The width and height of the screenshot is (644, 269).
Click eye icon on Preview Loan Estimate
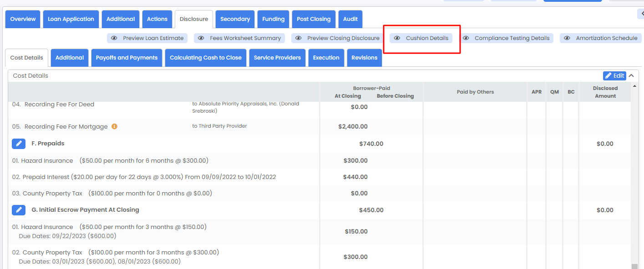[x=114, y=38]
